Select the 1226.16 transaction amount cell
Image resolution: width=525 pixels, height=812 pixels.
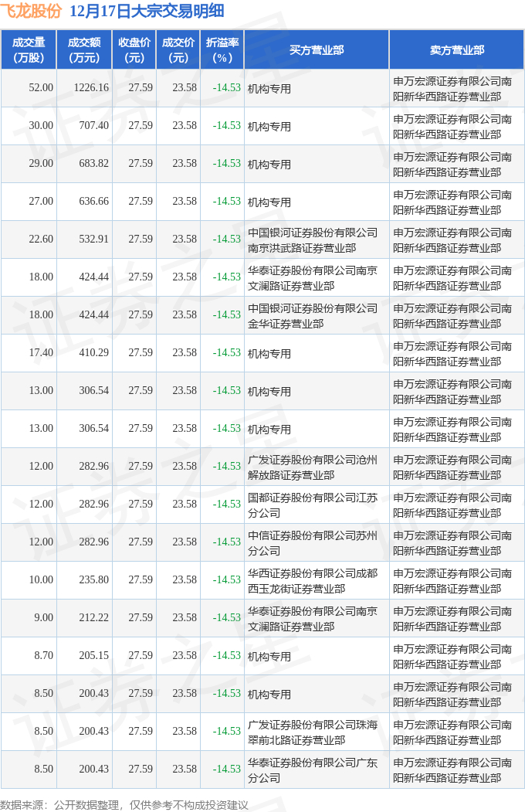92,88
